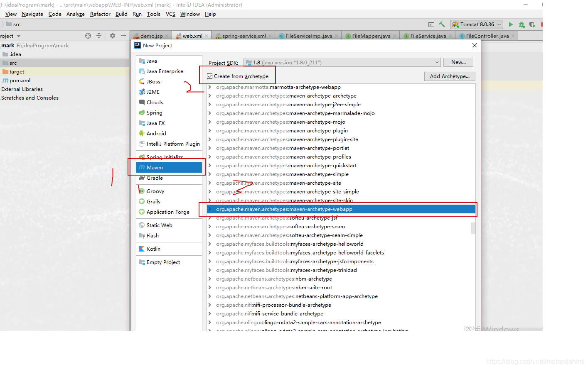This screenshot has height=369, width=588.
Task: Open the Project view dropdown arrow
Action: (19, 36)
